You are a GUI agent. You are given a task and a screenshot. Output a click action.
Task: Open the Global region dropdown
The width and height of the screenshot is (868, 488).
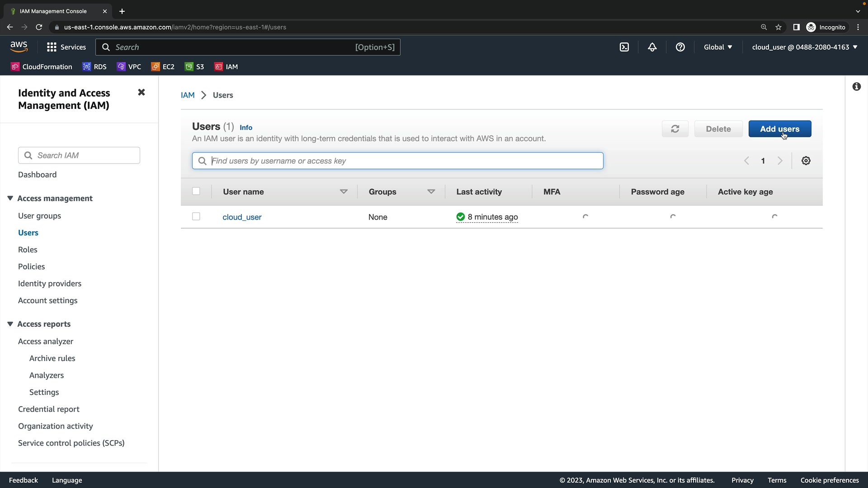[717, 47]
